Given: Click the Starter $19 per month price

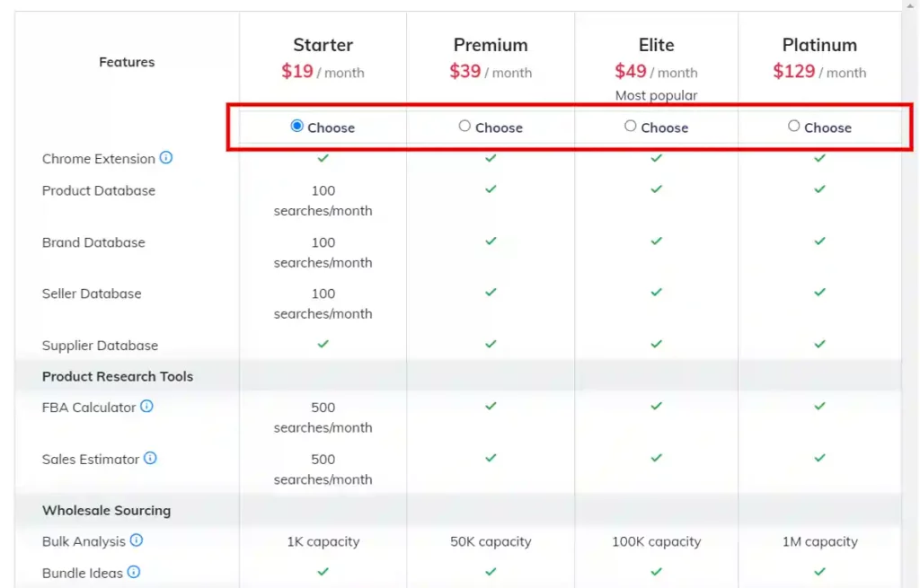Looking at the screenshot, I should coord(323,71).
